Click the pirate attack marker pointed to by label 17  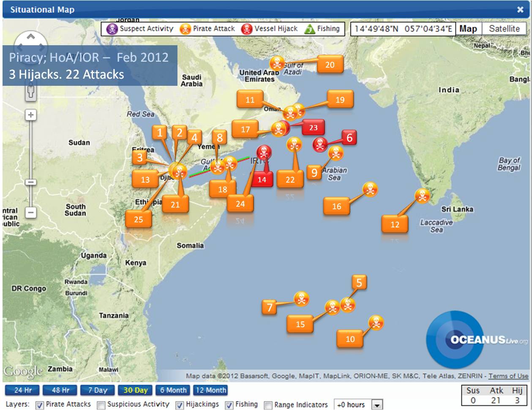pos(278,129)
